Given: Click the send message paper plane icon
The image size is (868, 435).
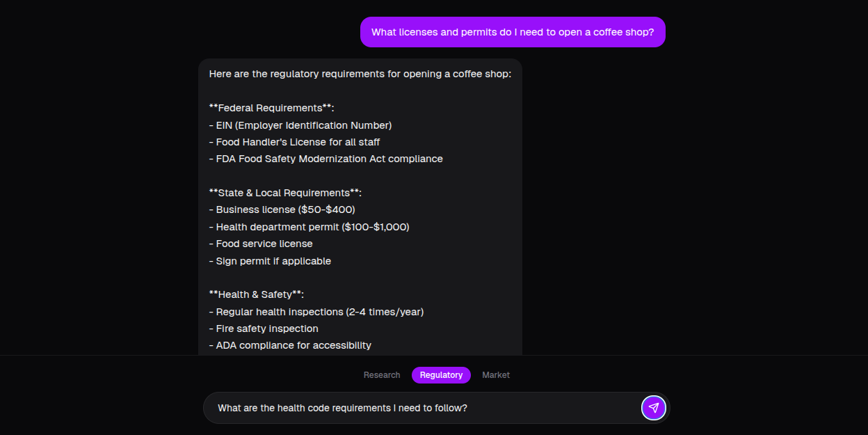Looking at the screenshot, I should [654, 408].
